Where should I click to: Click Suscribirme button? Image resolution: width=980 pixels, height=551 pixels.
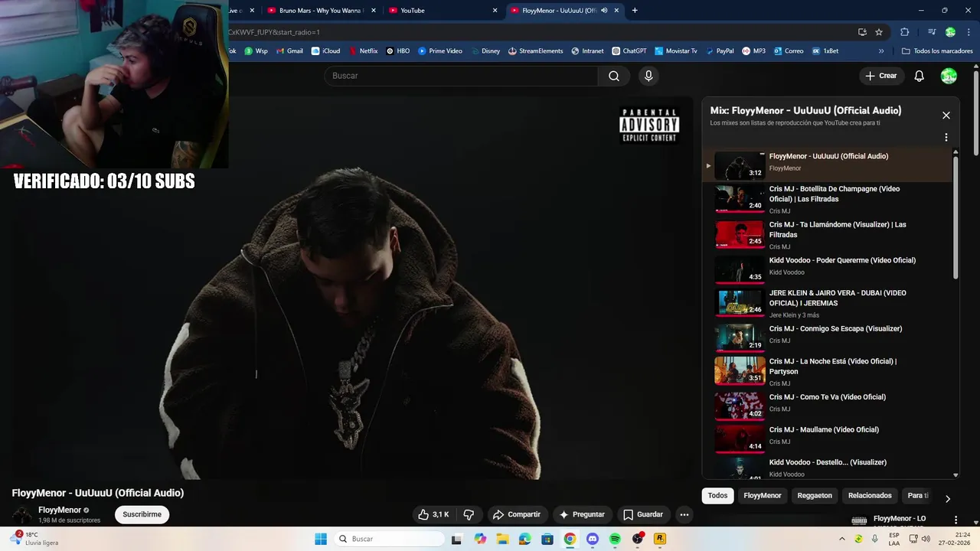click(x=142, y=514)
